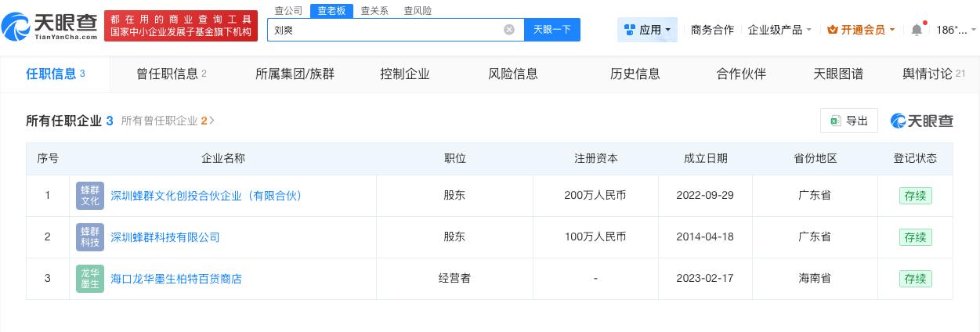Click the 2023-02-17 founding date cell

point(705,279)
